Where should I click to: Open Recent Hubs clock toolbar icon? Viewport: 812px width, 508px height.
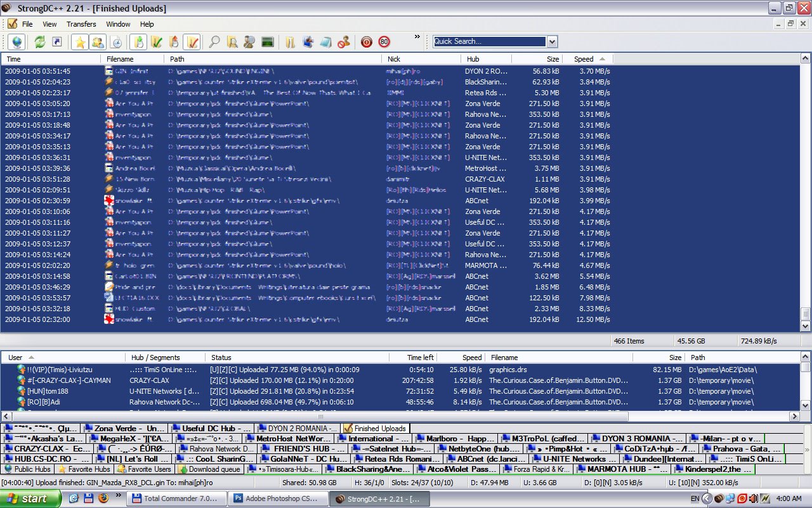[x=116, y=42]
